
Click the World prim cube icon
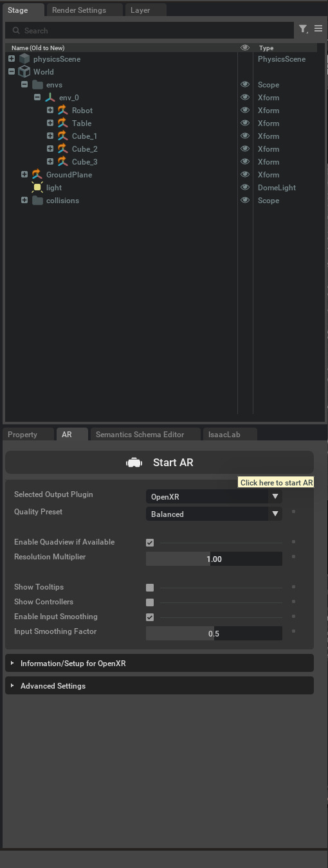pos(24,71)
